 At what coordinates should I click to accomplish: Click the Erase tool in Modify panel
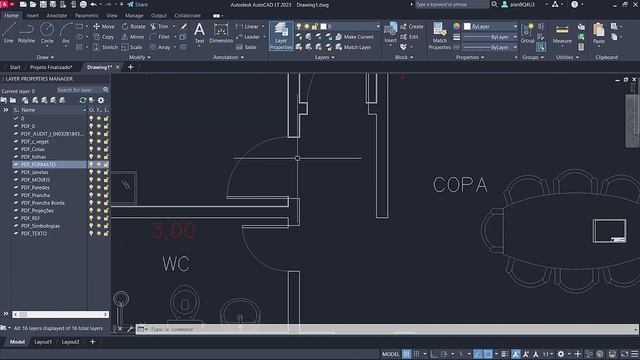184,27
